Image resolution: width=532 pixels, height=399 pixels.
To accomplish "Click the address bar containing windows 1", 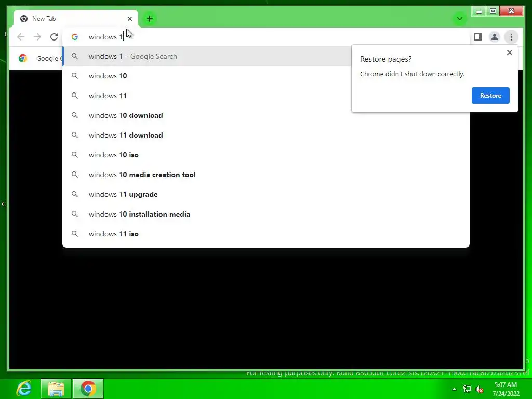I will [x=265, y=37].
